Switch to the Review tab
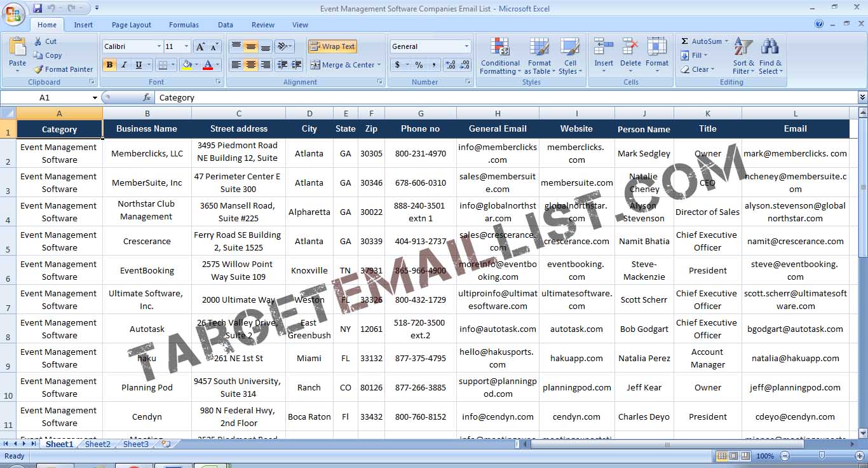The width and height of the screenshot is (868, 468). point(263,25)
